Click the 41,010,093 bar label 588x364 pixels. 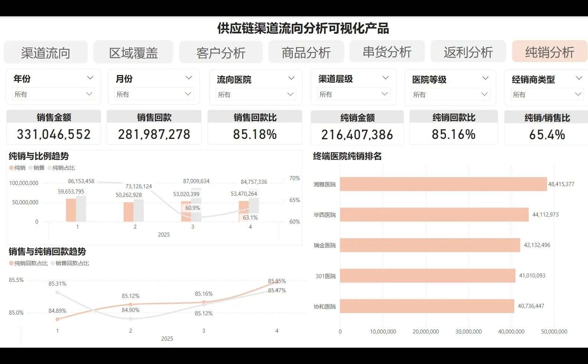click(x=532, y=276)
